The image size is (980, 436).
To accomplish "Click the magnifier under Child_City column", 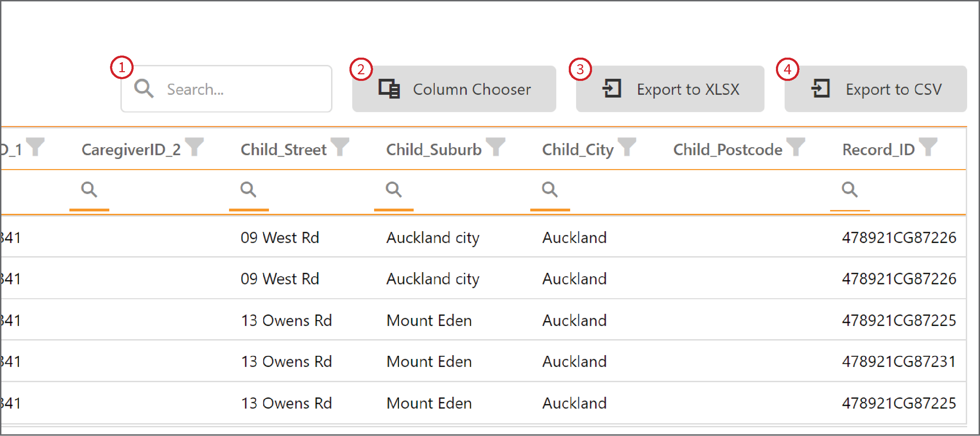I will (550, 189).
